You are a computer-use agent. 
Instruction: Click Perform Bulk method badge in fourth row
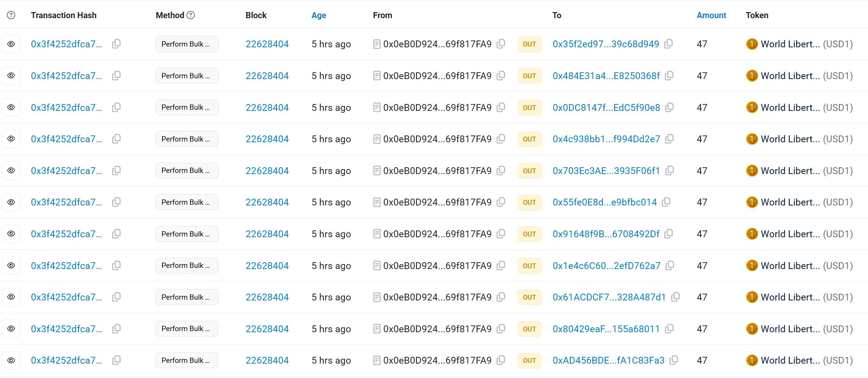point(187,139)
